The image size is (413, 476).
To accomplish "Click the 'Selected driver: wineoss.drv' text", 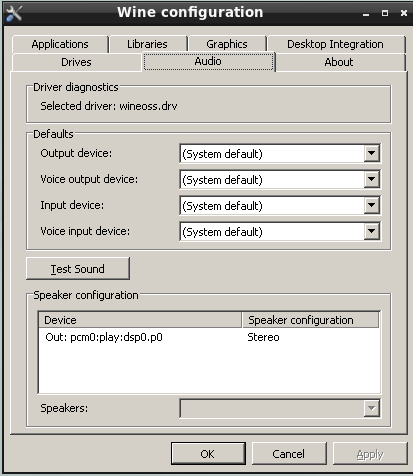I will click(109, 106).
